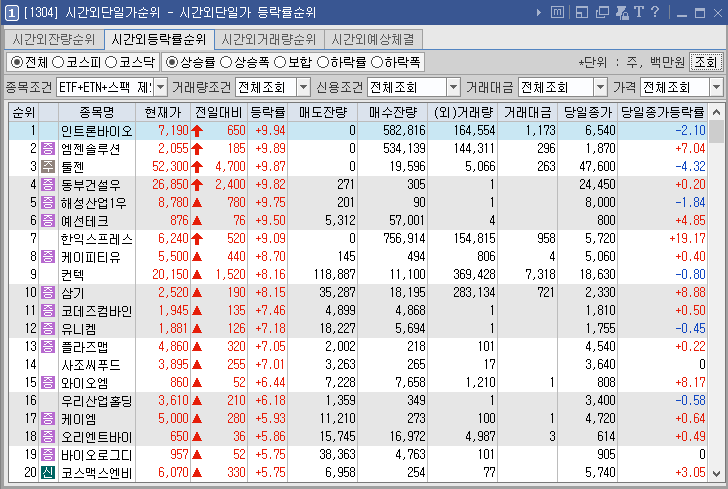
Task: Click the 증 badge next to 동부건설우
Action: (48, 185)
